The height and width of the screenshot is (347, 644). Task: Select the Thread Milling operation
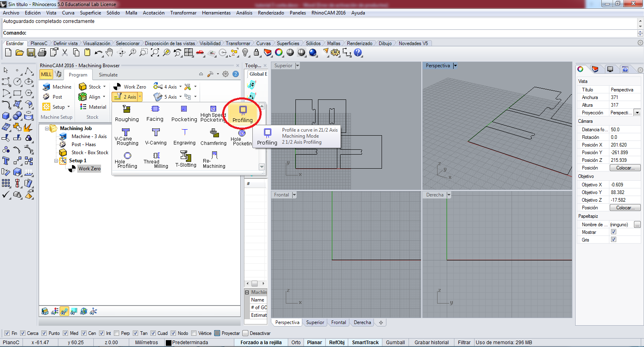[x=156, y=160]
